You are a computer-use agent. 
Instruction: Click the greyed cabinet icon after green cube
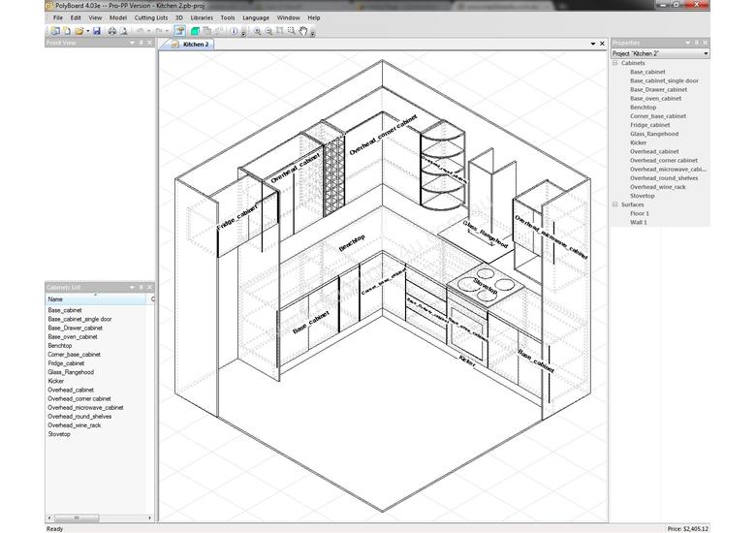(206, 31)
